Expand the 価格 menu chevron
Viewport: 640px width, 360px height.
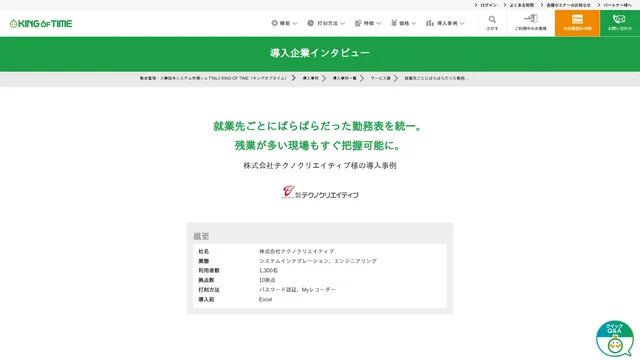(414, 24)
